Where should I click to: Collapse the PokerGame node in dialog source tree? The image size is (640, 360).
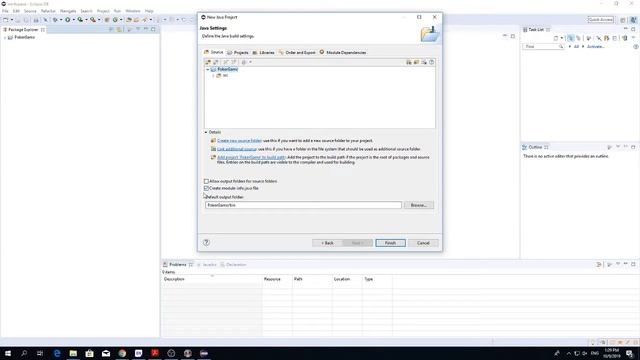(x=208, y=69)
